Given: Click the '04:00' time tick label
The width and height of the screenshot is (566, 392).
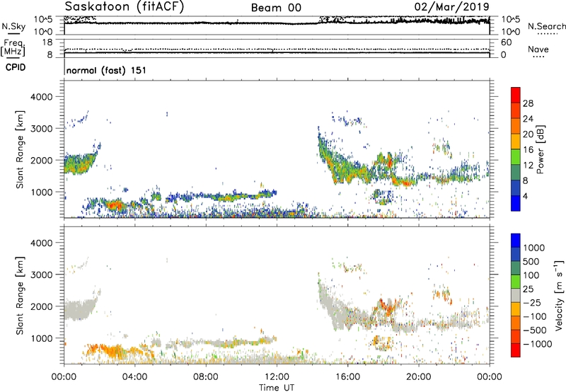Looking at the screenshot, I should (x=134, y=377).
